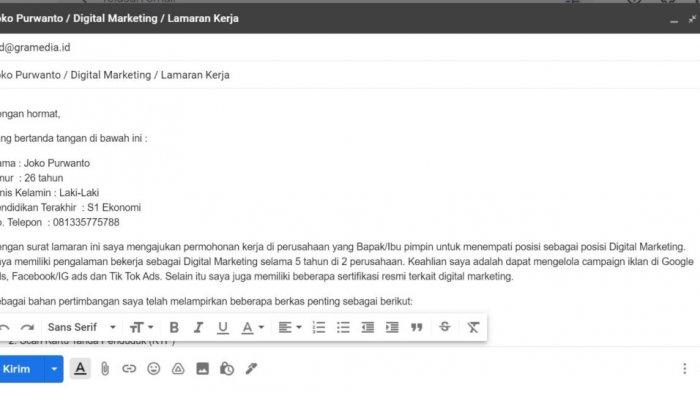Open more send options arrow next to Kirim
The width and height of the screenshot is (700, 393).
point(54,369)
